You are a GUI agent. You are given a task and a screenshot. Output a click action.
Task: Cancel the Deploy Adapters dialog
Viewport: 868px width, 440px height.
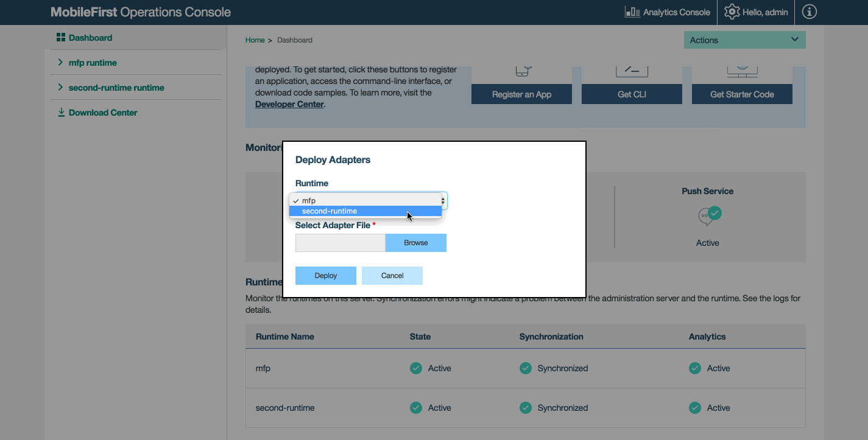(x=392, y=276)
